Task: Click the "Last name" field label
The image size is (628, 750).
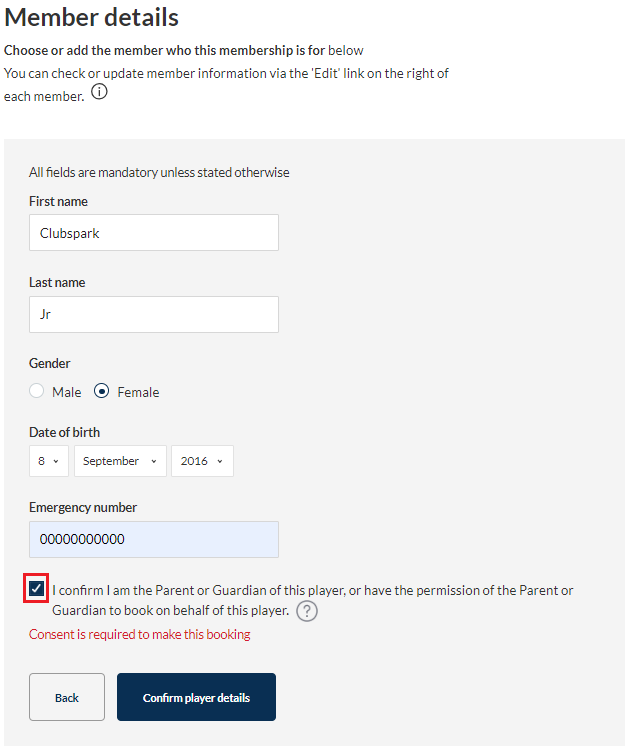Action: (57, 282)
